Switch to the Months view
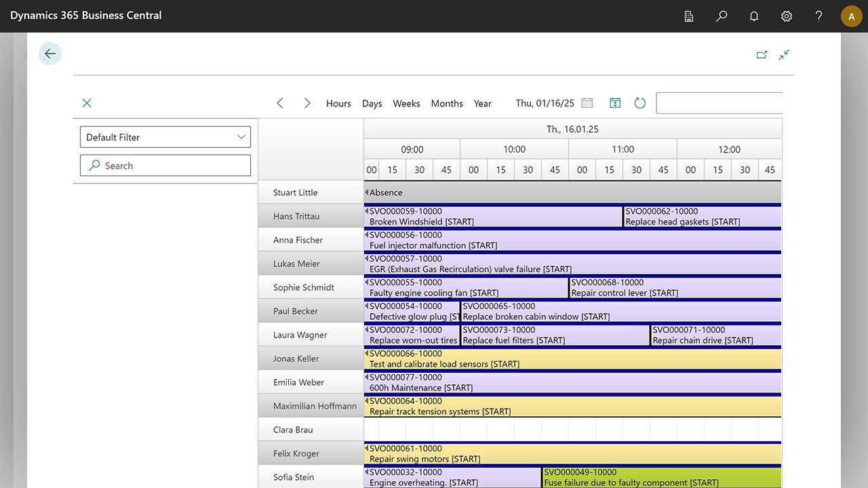Viewport: 868px width, 488px height. 446,103
